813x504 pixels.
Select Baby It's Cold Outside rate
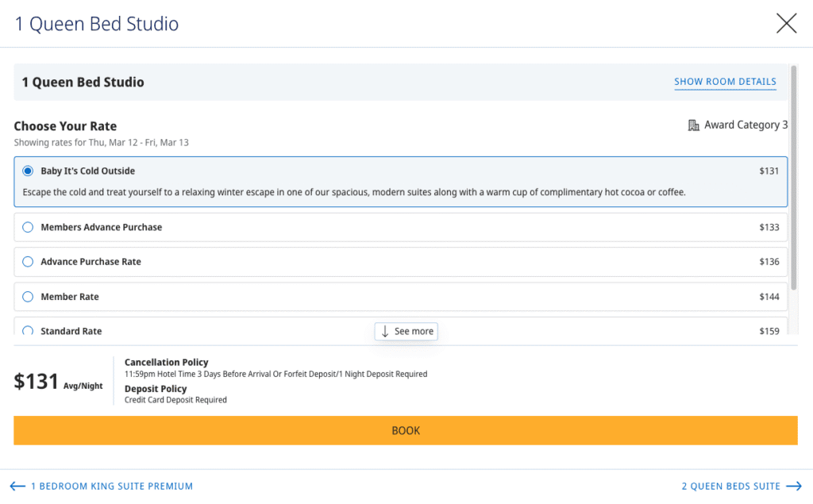[28, 171]
